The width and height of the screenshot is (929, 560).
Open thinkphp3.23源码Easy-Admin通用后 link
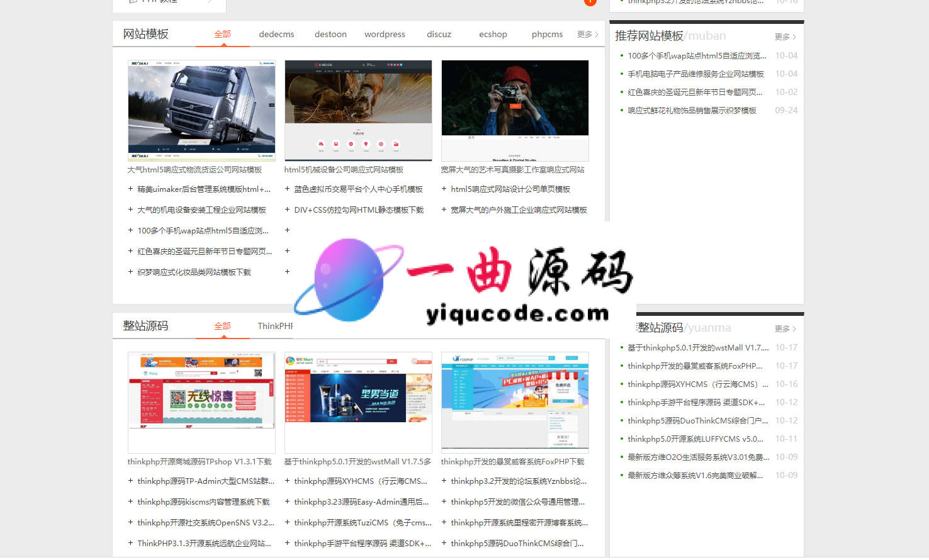pos(361,501)
